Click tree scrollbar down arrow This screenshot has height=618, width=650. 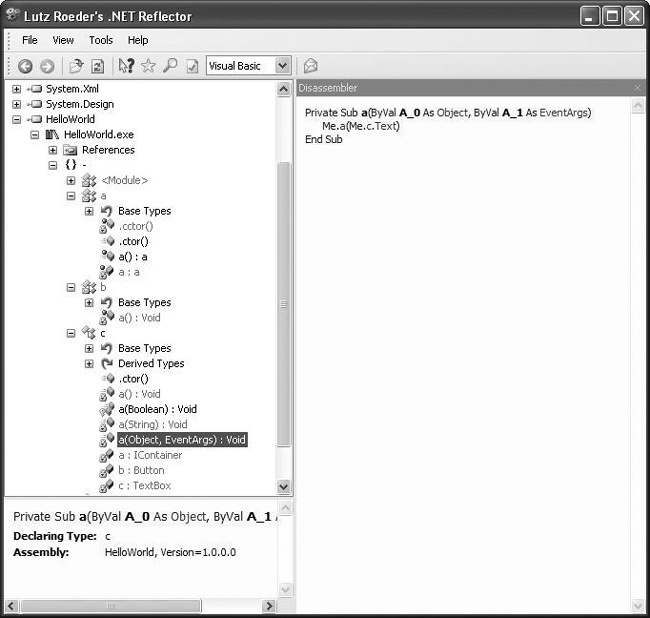click(x=284, y=487)
